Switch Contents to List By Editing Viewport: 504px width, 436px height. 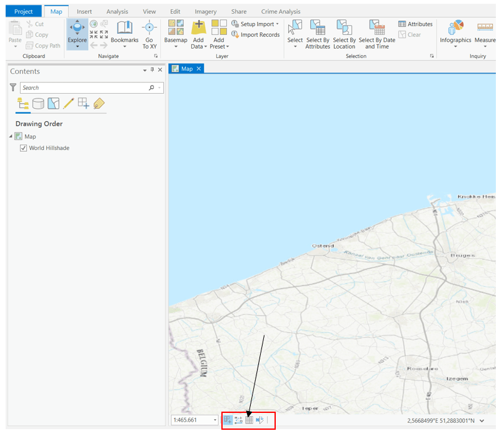68,104
